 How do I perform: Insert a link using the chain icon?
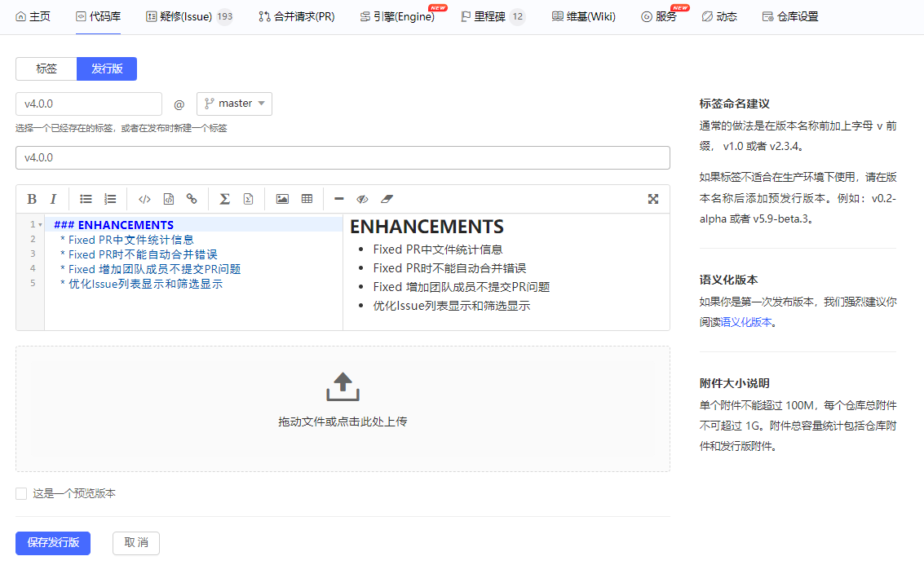point(192,199)
